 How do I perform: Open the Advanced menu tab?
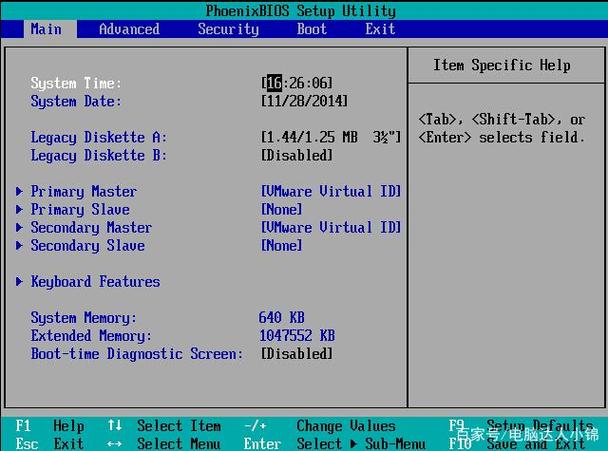(x=129, y=29)
